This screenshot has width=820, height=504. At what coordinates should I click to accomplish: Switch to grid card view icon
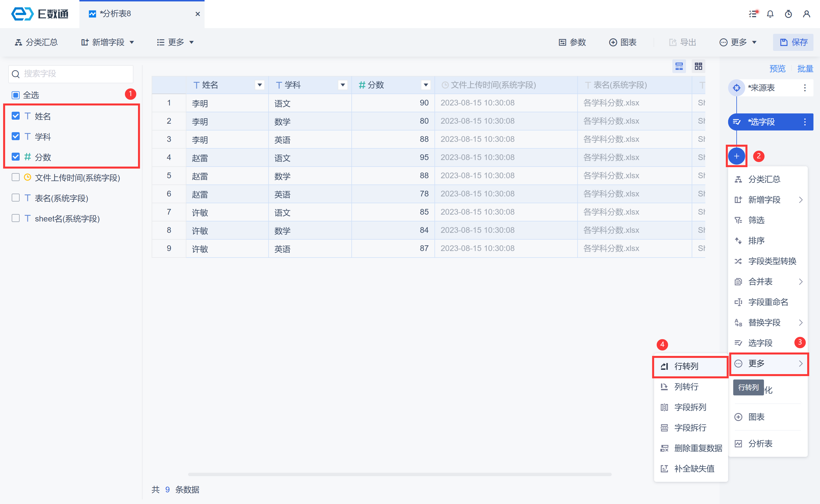(x=698, y=66)
